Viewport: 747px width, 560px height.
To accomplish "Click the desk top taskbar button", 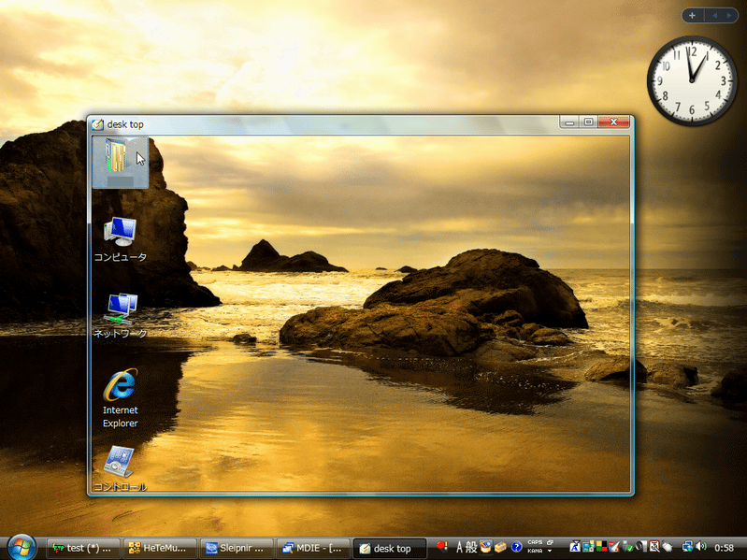I will (x=391, y=548).
